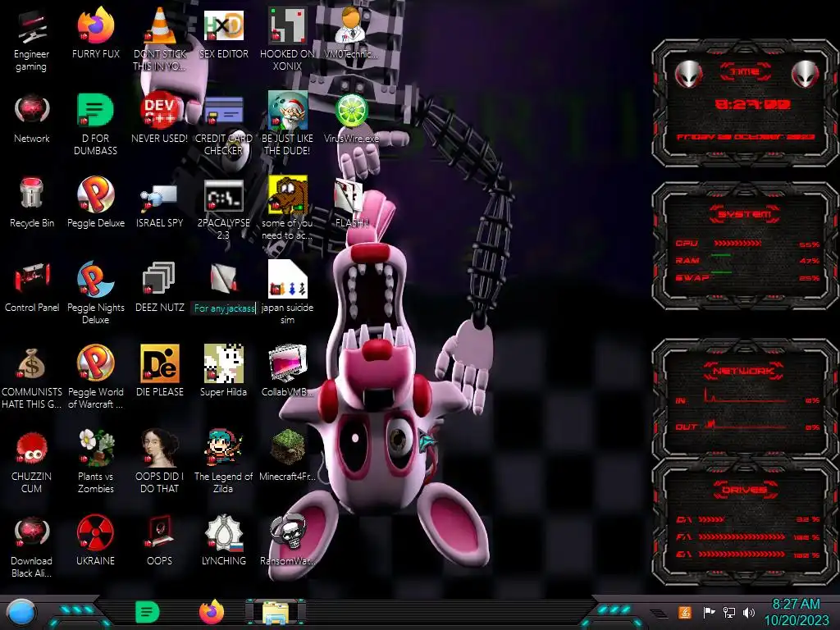Open the Network desktop icon
This screenshot has height=630, width=840.
click(32, 111)
